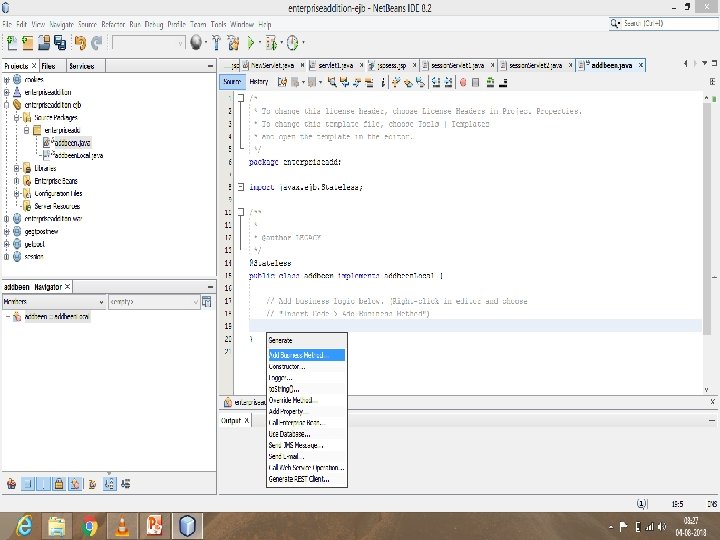Click the Find Selection magnifier icon in editor toolbar
This screenshot has width=720, height=540.
332,82
